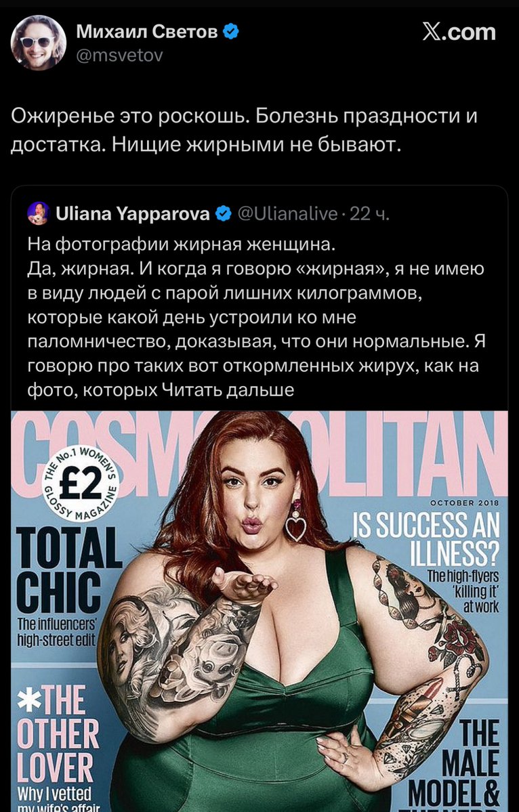519x812 pixels.
Task: Click the Михаил Светов display name
Action: (147, 32)
